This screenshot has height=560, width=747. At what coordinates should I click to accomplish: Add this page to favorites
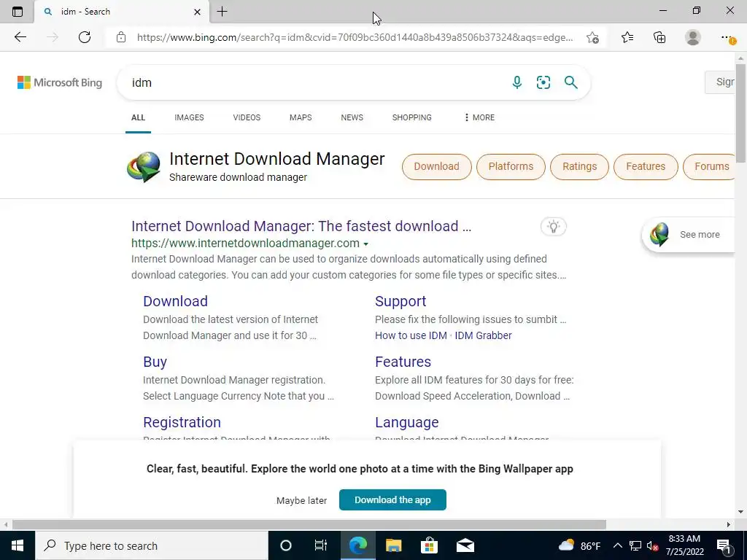[x=592, y=37]
